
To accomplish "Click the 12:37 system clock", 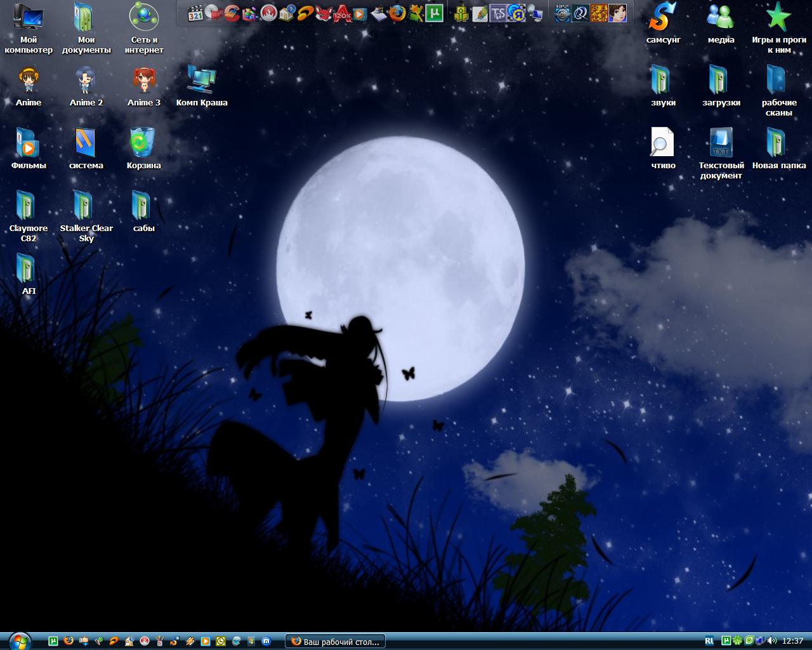I will (793, 641).
